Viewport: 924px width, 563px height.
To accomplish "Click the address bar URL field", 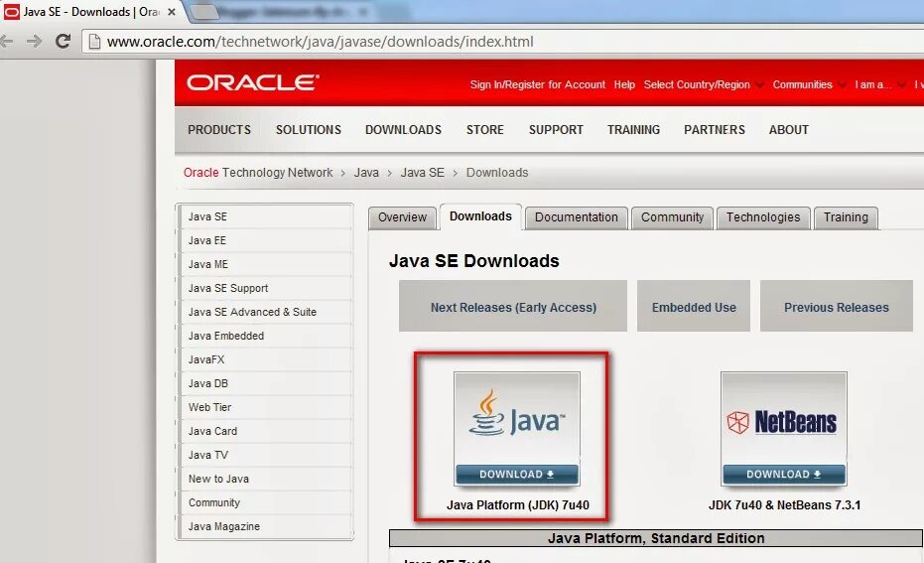I will coord(501,42).
